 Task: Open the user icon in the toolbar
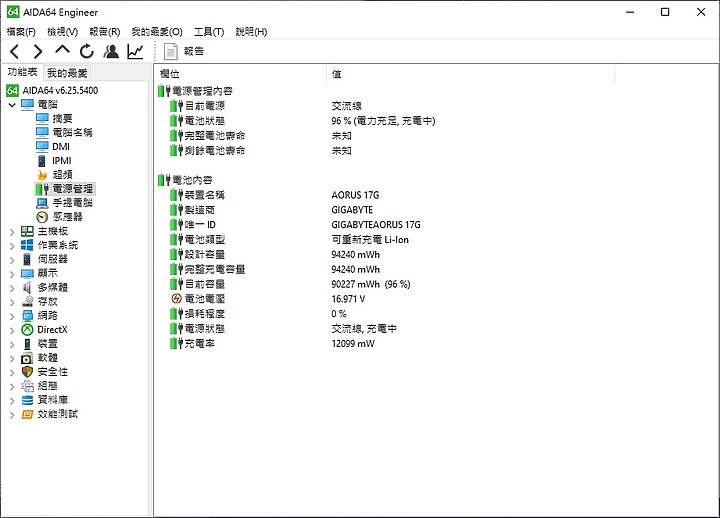(x=111, y=51)
